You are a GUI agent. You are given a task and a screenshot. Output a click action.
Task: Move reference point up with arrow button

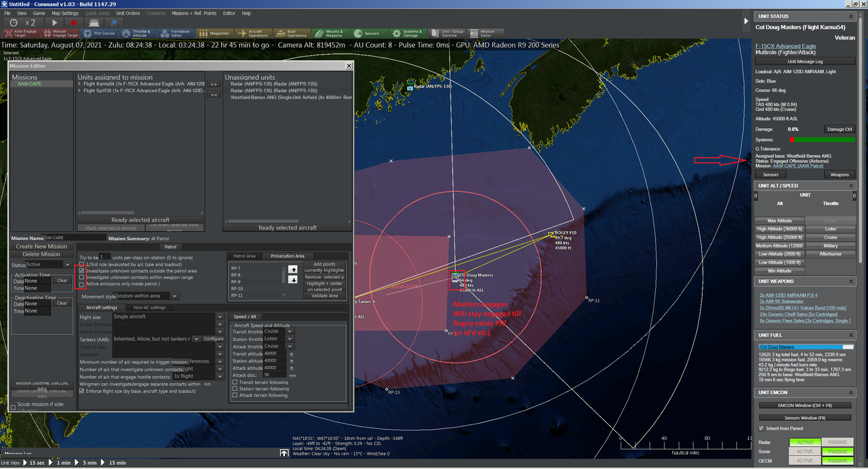pyautogui.click(x=293, y=269)
